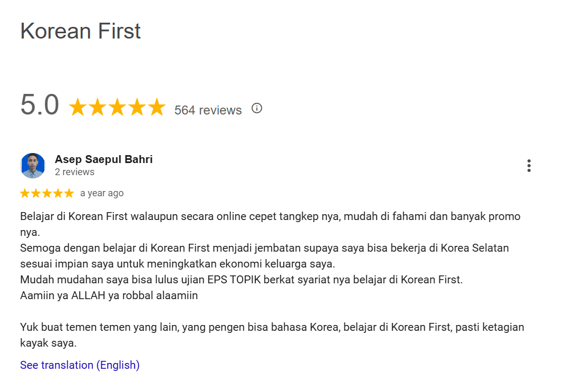Click Asep Saepul Bahri's profile photo
The width and height of the screenshot is (567, 392).
tap(33, 166)
